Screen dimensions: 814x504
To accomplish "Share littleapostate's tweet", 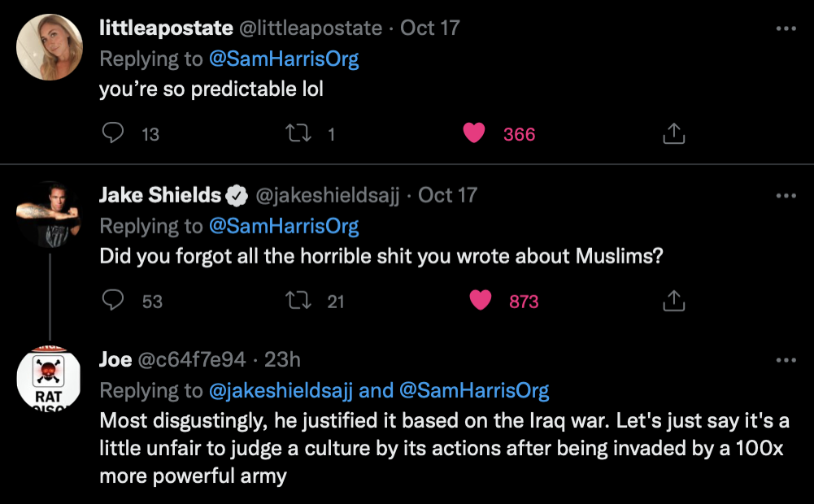I will (673, 134).
